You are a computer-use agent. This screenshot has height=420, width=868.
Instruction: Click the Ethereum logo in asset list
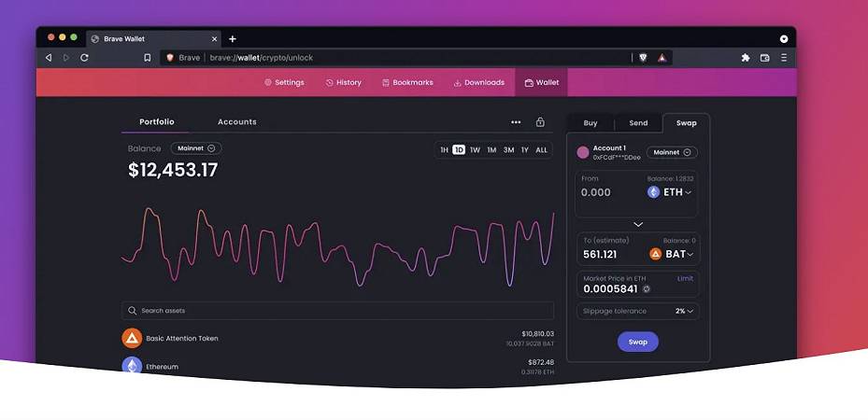pyautogui.click(x=132, y=366)
